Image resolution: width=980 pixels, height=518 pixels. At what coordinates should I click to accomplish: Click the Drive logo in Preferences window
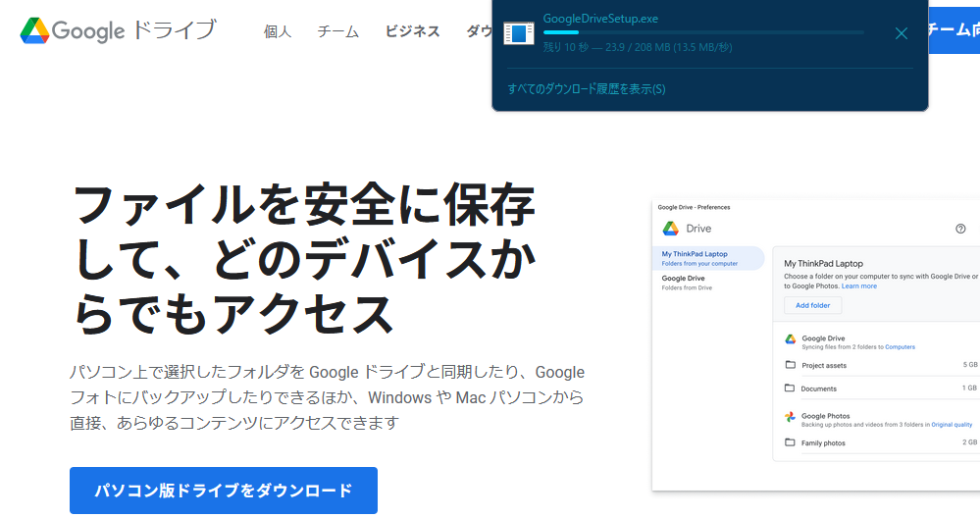pos(671,229)
